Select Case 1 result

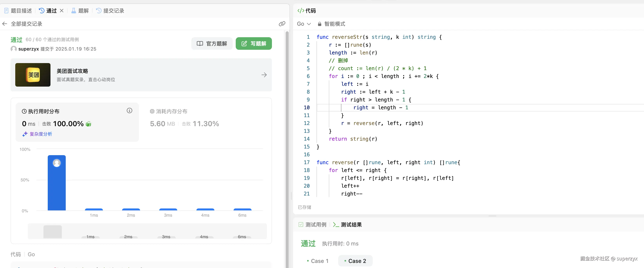tap(317, 261)
